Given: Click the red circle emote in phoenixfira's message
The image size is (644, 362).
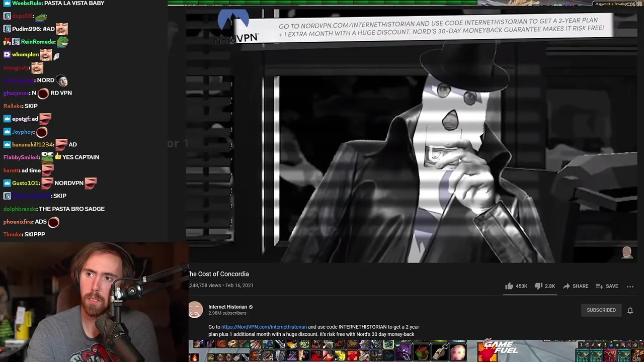Looking at the screenshot, I should (53, 222).
